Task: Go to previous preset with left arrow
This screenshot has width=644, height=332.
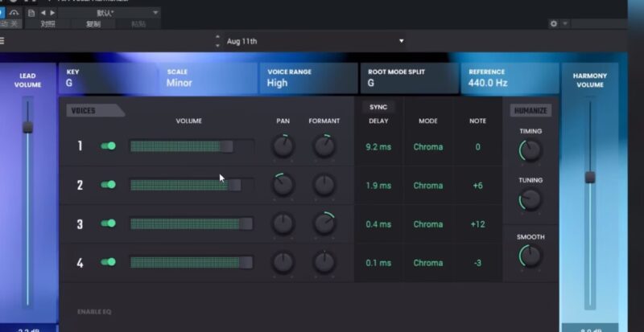Action: point(43,14)
